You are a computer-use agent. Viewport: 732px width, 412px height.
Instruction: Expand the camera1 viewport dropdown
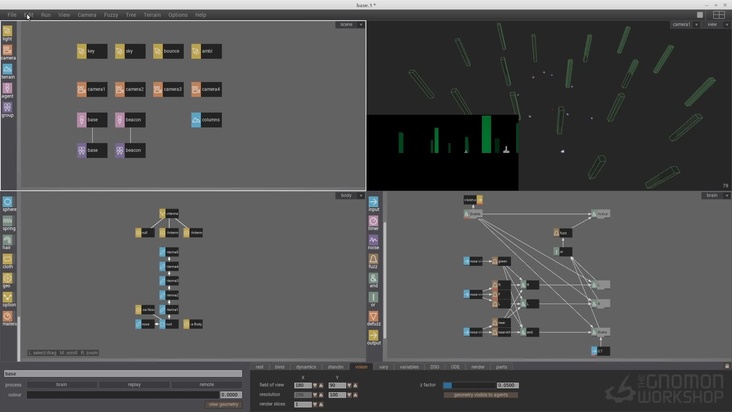coord(683,24)
